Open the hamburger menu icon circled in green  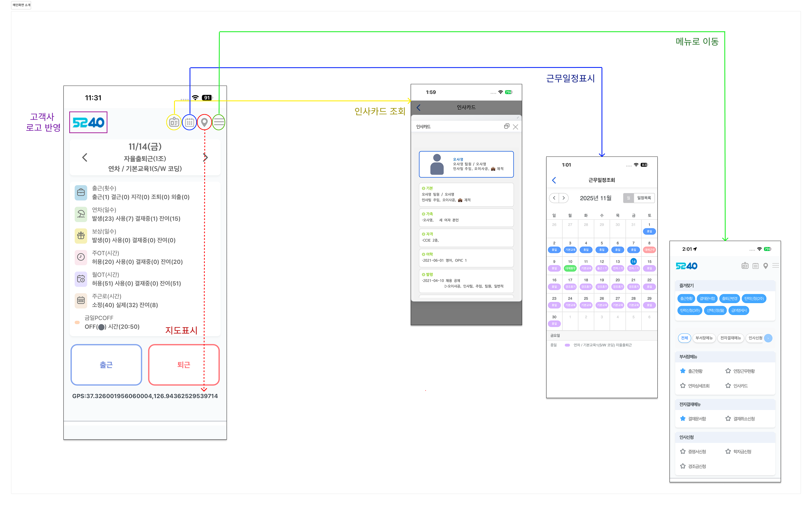pyautogui.click(x=219, y=122)
